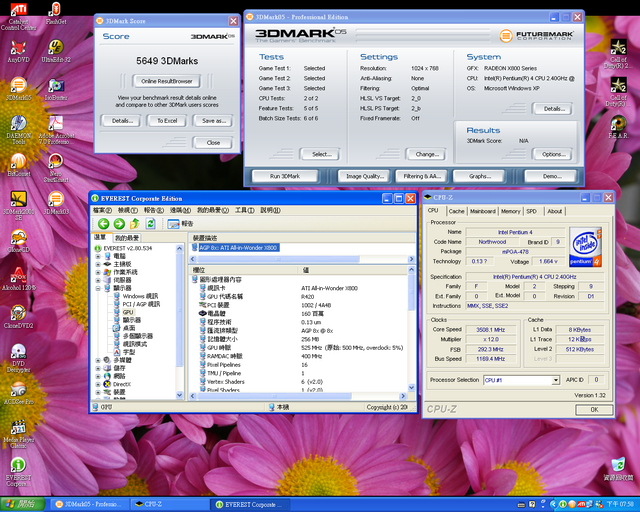Open the About tab in CPU-Z
The width and height of the screenshot is (640, 512).
click(554, 211)
